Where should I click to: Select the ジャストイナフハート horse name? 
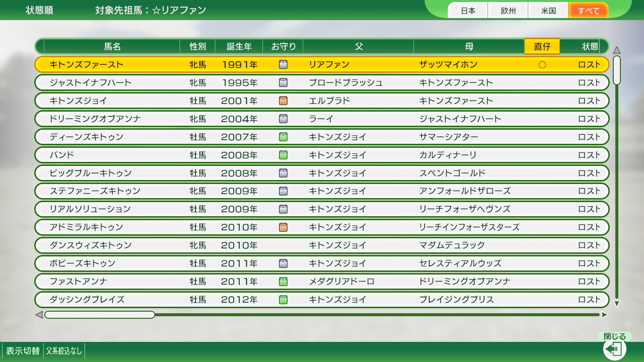point(91,83)
